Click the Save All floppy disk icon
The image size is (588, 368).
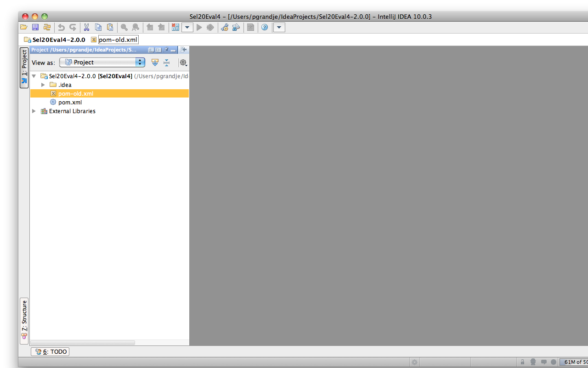click(x=35, y=28)
